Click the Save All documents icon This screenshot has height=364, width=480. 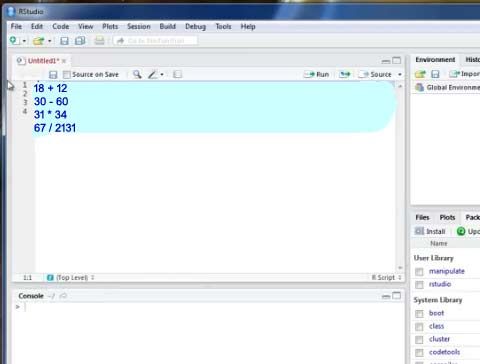[x=80, y=41]
